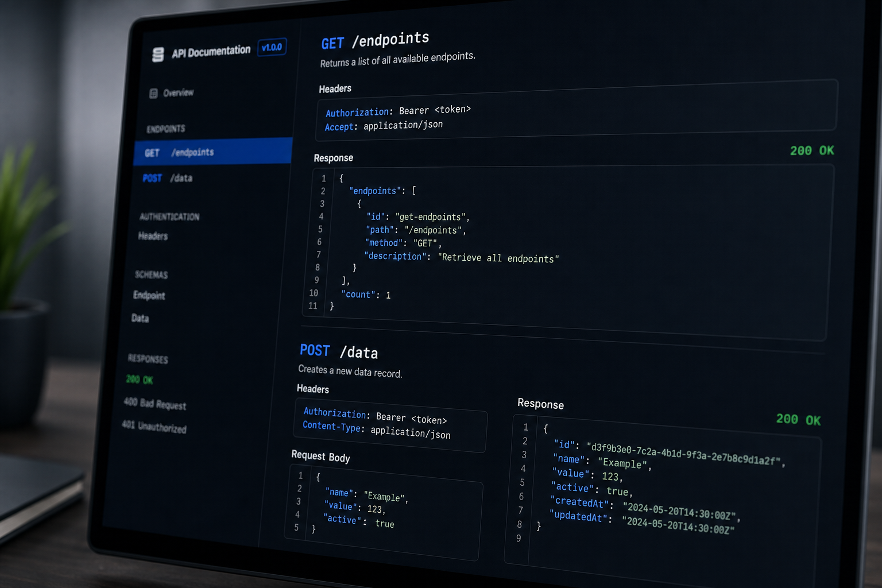Click the AUTHENTICATION section label in sidebar
This screenshot has height=588, width=882.
(169, 216)
